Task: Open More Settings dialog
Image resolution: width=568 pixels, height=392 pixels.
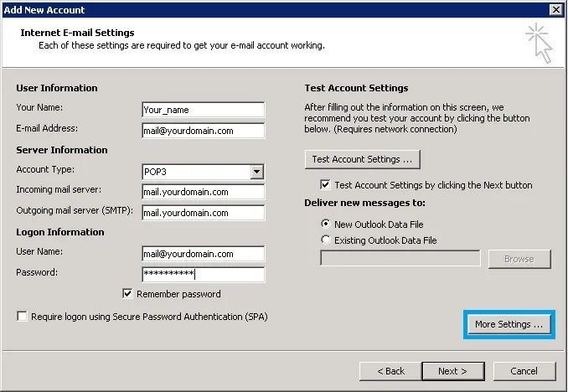Action: pos(509,324)
